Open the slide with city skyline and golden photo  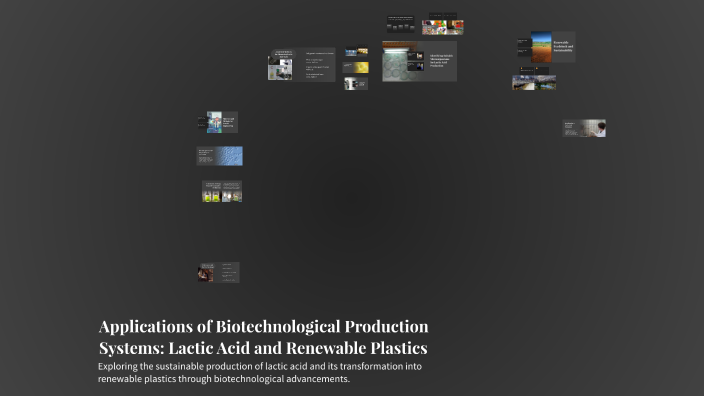point(356,52)
